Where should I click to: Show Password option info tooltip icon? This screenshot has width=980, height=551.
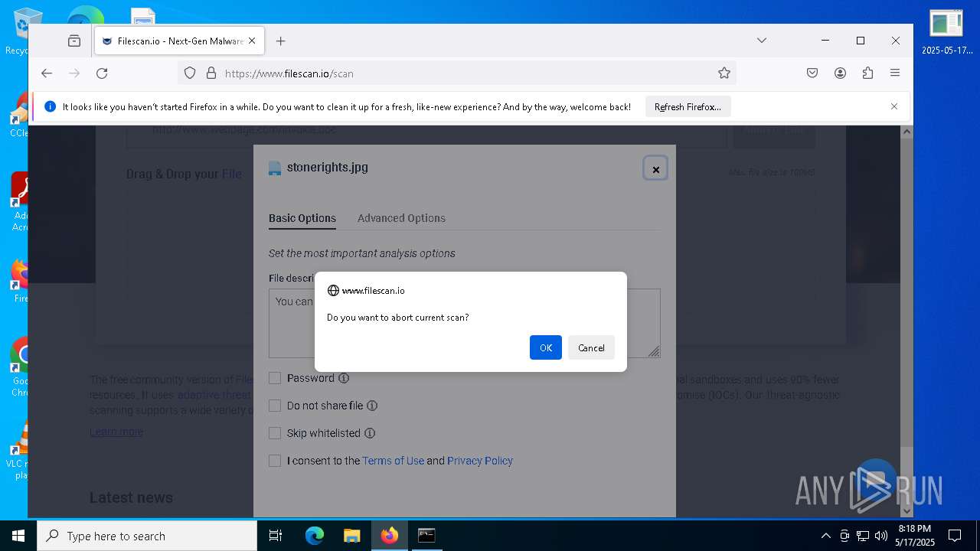pyautogui.click(x=344, y=378)
